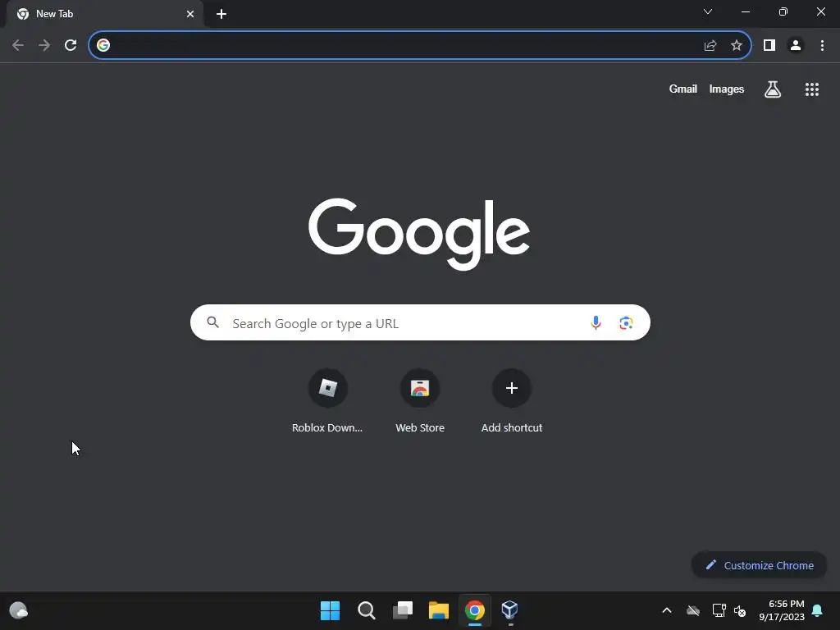Reload the current page
Viewport: 840px width, 630px height.
pos(71,46)
